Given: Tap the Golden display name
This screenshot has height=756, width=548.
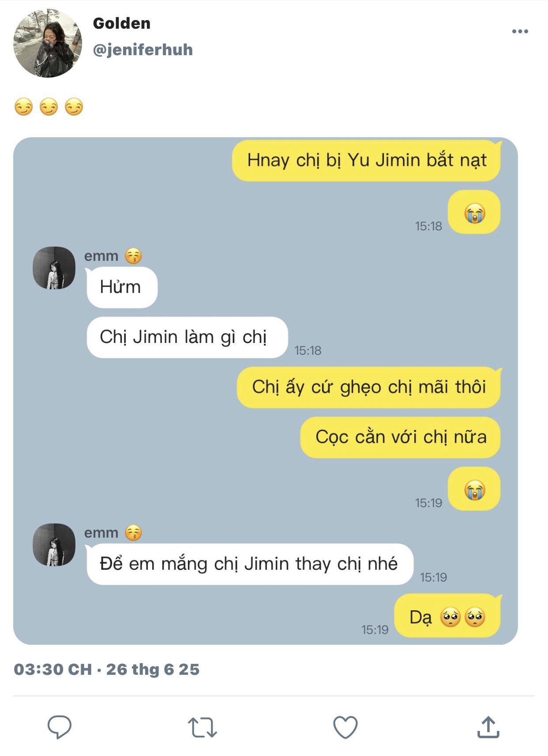Looking at the screenshot, I should coord(122,23).
